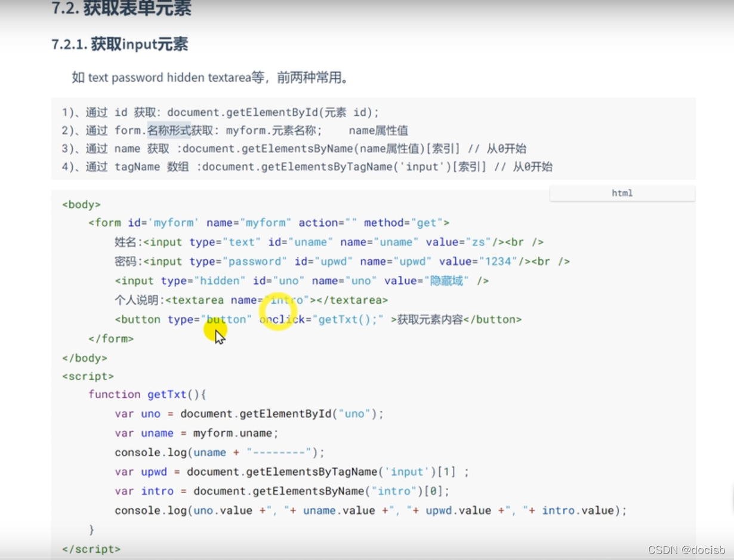Click the '</body>' closing tag line
The image size is (734, 560).
pos(85,358)
